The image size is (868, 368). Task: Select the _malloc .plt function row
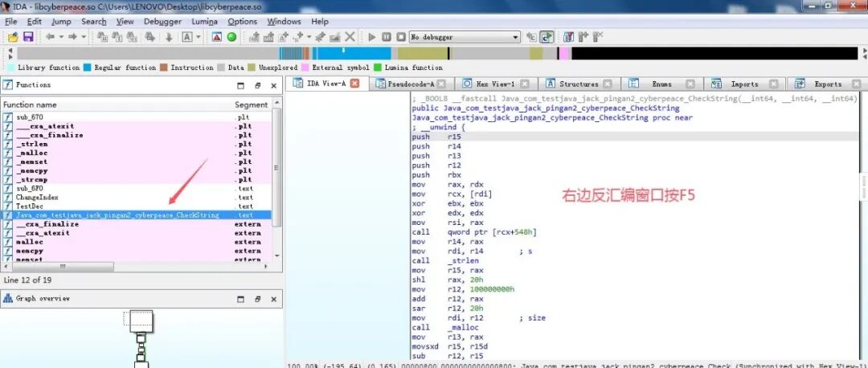pos(137,153)
